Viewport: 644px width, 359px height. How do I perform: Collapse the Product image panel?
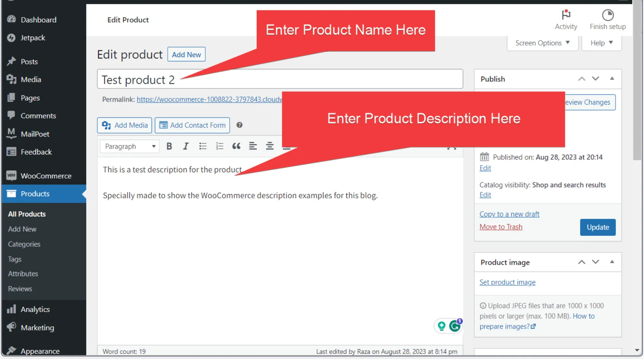pyautogui.click(x=612, y=262)
